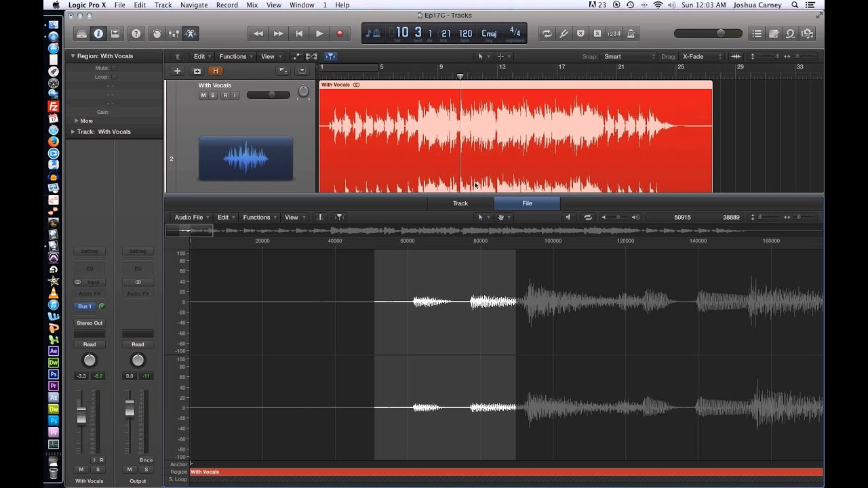The image size is (868, 488).
Task: Show automation button in Tracks area
Action: tap(296, 56)
